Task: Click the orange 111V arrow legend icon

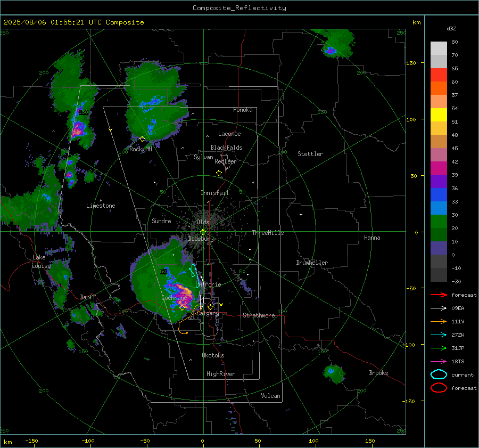Action: 439,321
